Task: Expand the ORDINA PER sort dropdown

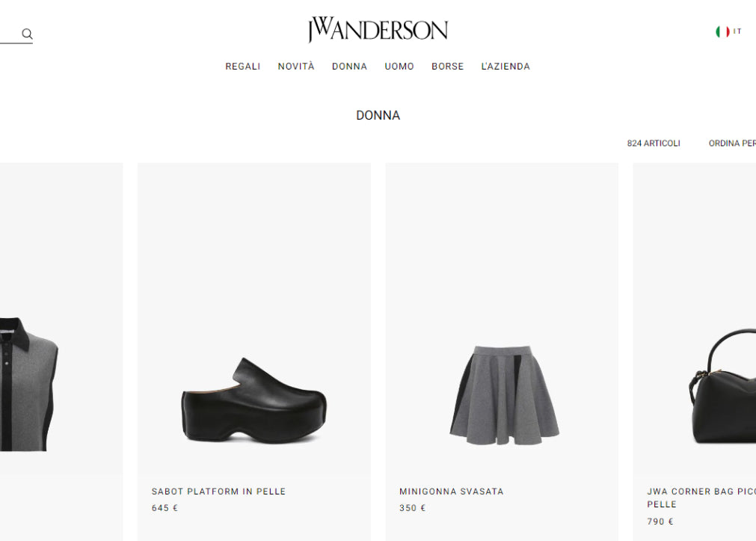Action: tap(732, 144)
